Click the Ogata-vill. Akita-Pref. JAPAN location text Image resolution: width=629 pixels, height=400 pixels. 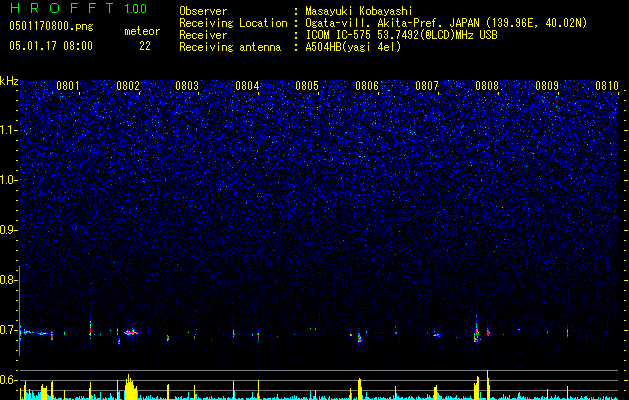(x=446, y=23)
